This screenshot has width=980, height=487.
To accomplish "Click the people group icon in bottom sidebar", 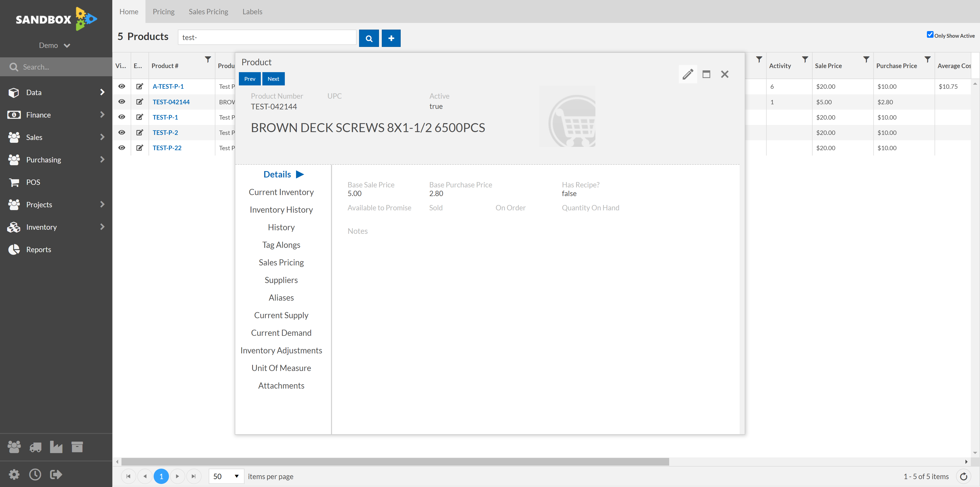I will (14, 447).
